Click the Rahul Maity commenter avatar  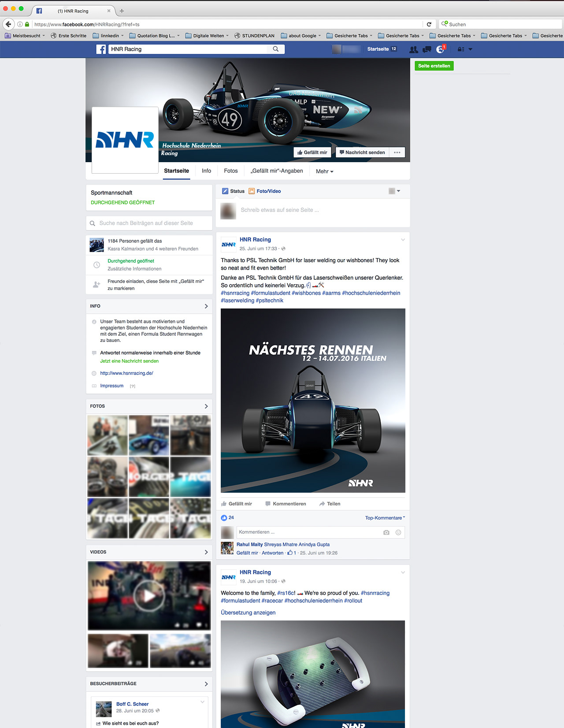tap(227, 548)
